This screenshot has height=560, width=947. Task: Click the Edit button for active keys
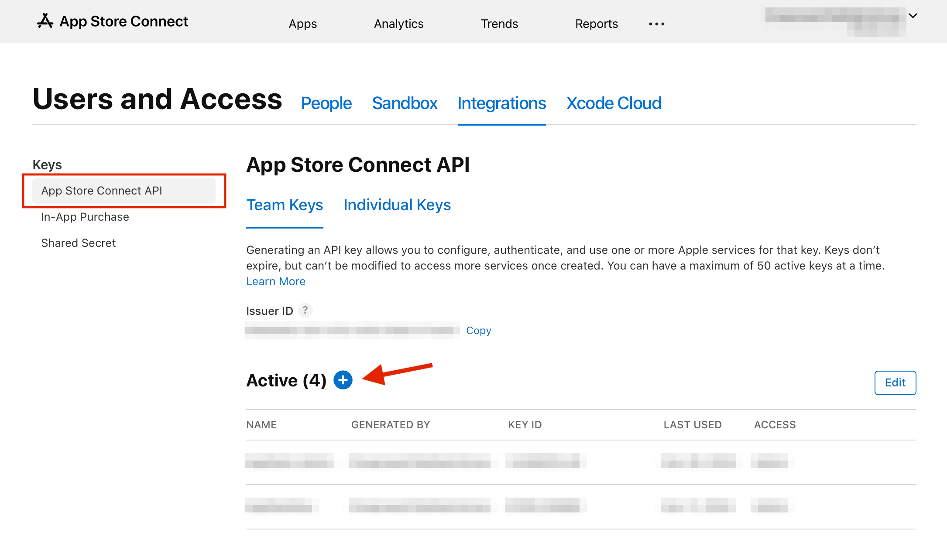(x=895, y=382)
